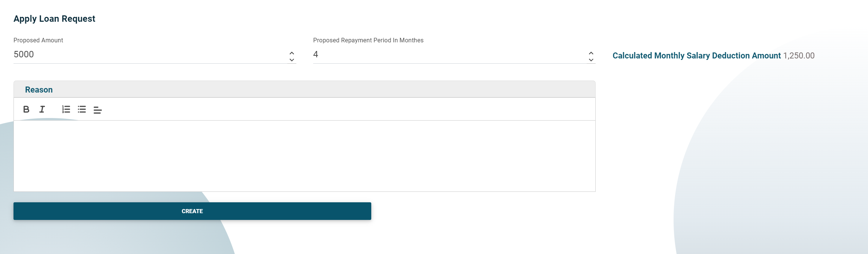Insert a bullet list in Reason
The width and height of the screenshot is (868, 254).
[82, 109]
